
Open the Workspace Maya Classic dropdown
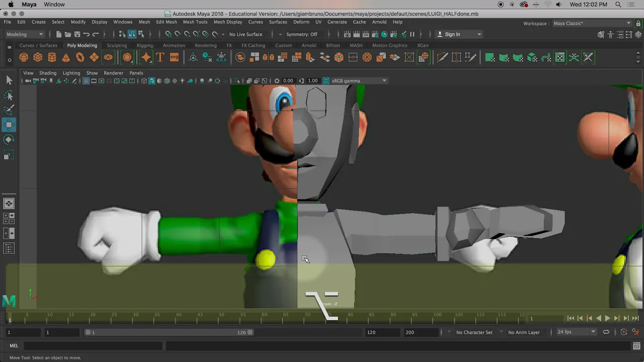coord(592,23)
